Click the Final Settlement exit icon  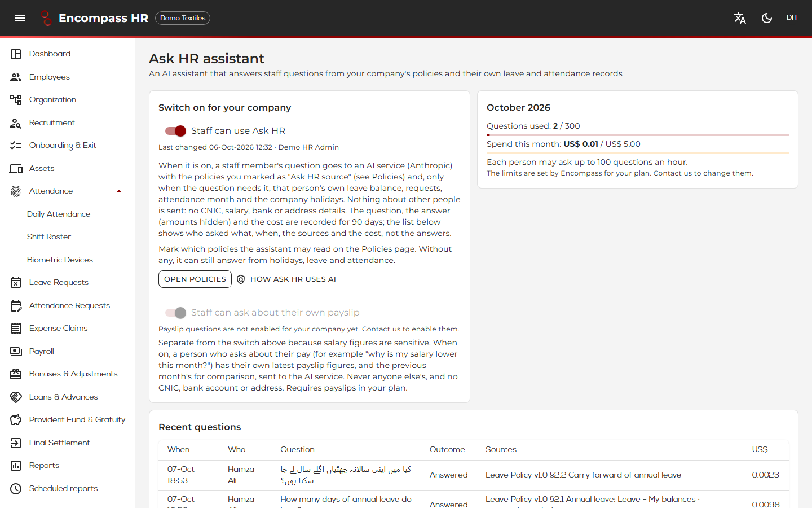pos(16,443)
